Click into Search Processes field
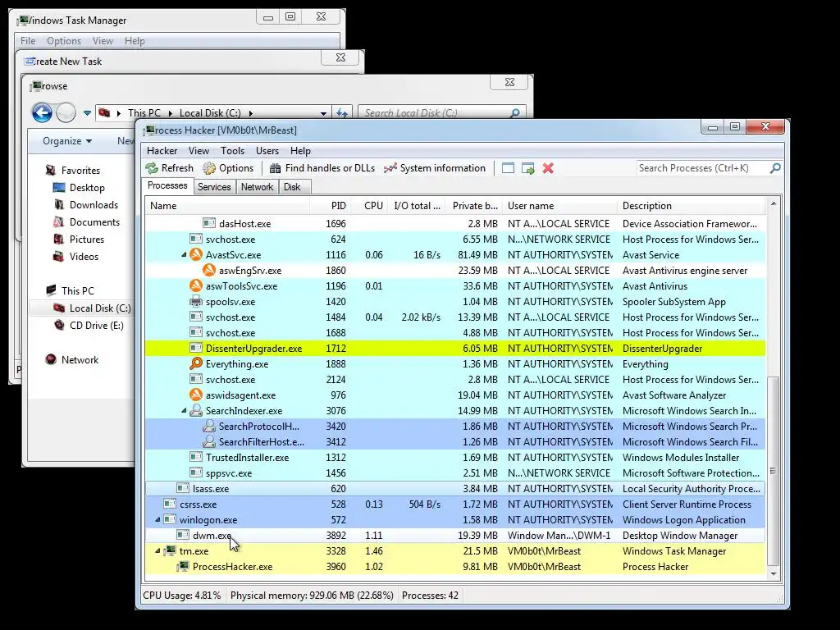Image resolution: width=840 pixels, height=630 pixels. tap(702, 168)
